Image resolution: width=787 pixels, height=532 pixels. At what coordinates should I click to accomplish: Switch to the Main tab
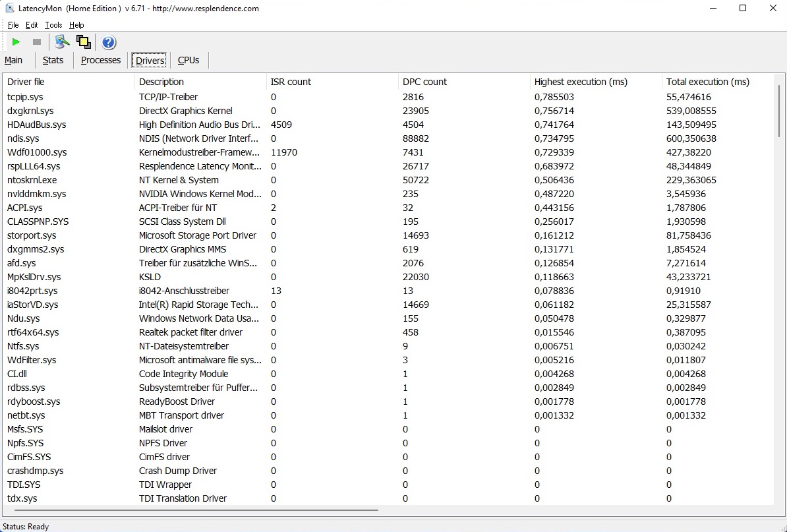[14, 60]
